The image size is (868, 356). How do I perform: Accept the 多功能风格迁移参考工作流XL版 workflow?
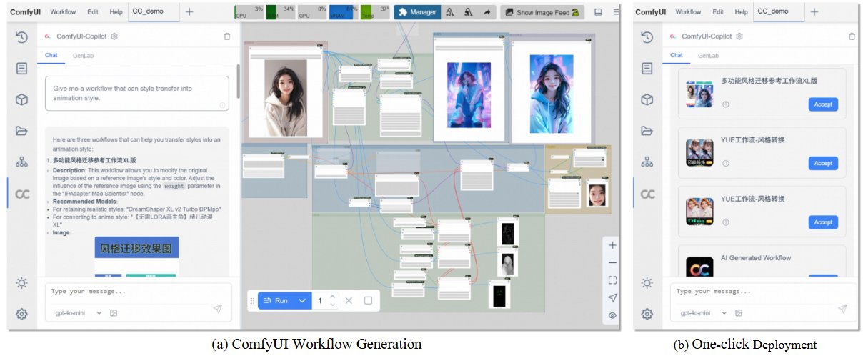[x=823, y=104]
